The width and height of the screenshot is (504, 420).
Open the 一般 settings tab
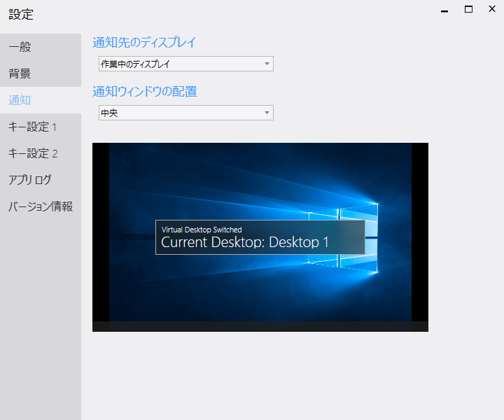coord(41,47)
